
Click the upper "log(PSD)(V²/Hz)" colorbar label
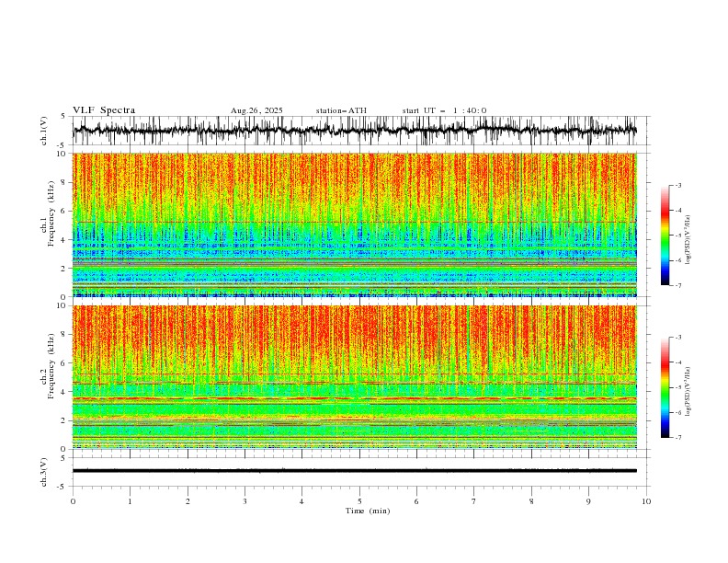coord(688,240)
